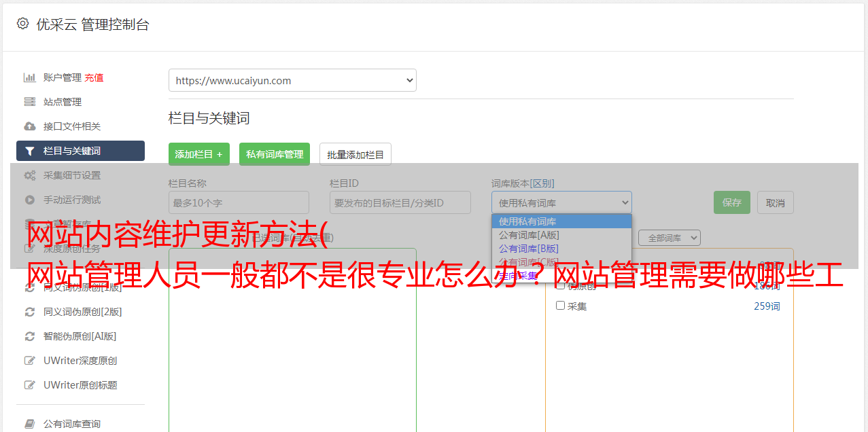
Task: Click the refresh icon for 智能伪原创[AI版]
Action: pyautogui.click(x=30, y=336)
